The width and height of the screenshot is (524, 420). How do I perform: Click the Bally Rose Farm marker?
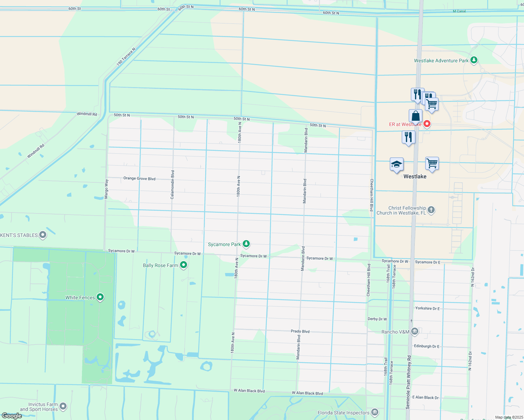coord(183,265)
